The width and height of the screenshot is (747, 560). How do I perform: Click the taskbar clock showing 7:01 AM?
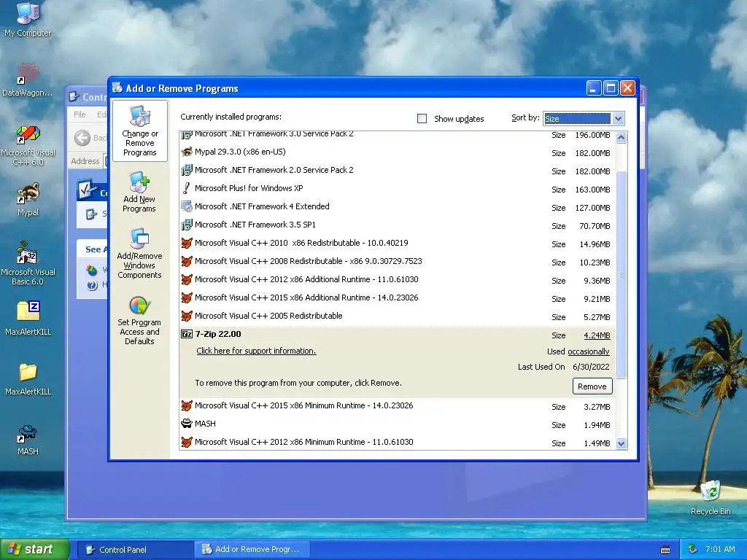[x=720, y=550]
